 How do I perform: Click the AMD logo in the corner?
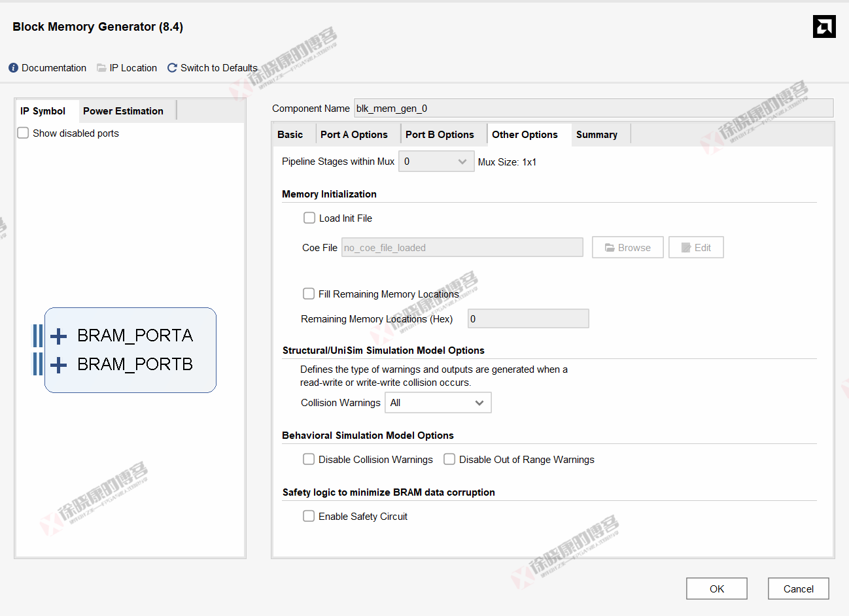(824, 26)
